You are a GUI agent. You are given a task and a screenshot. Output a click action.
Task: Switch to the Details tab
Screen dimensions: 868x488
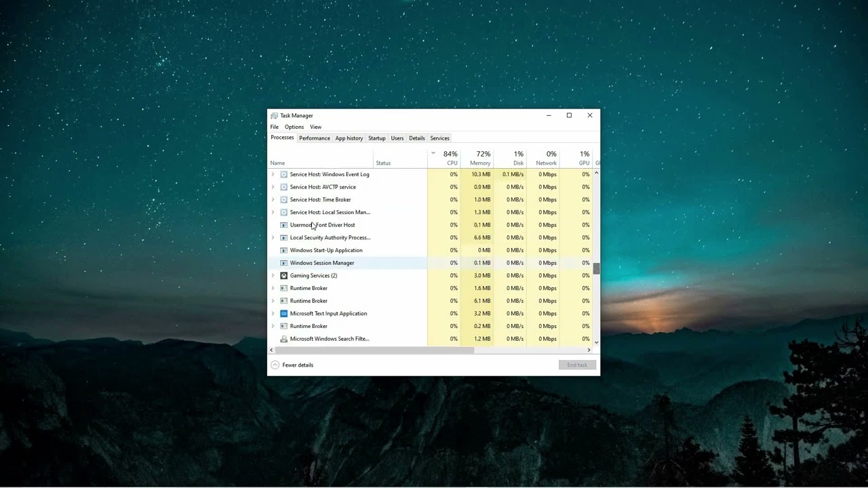point(416,138)
